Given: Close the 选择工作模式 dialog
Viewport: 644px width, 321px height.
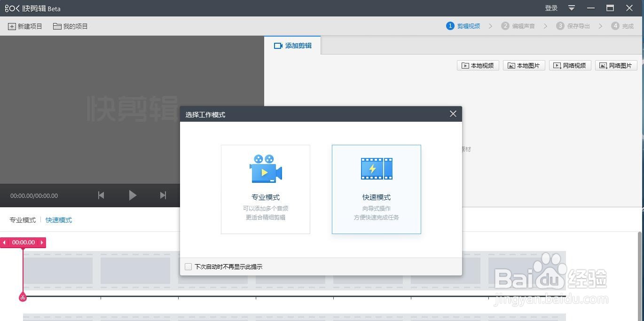Looking at the screenshot, I should 453,114.
